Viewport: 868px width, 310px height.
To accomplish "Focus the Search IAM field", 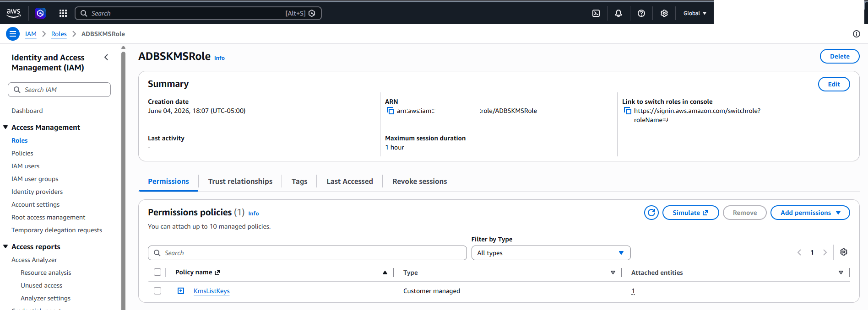I will 59,90.
